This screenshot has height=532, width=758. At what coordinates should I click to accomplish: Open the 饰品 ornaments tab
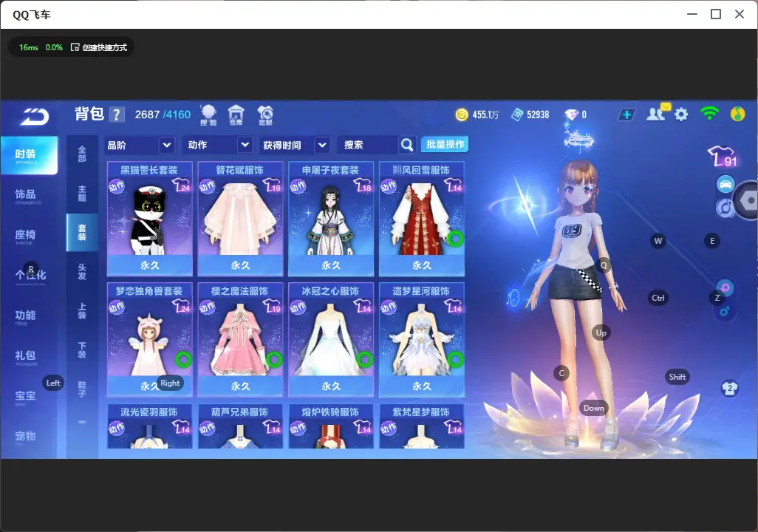26,196
